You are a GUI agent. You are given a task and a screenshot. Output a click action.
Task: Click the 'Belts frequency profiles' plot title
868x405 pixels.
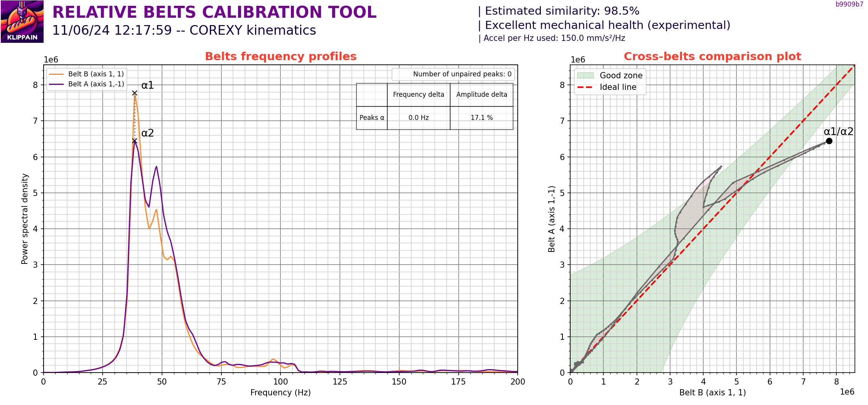tap(280, 56)
